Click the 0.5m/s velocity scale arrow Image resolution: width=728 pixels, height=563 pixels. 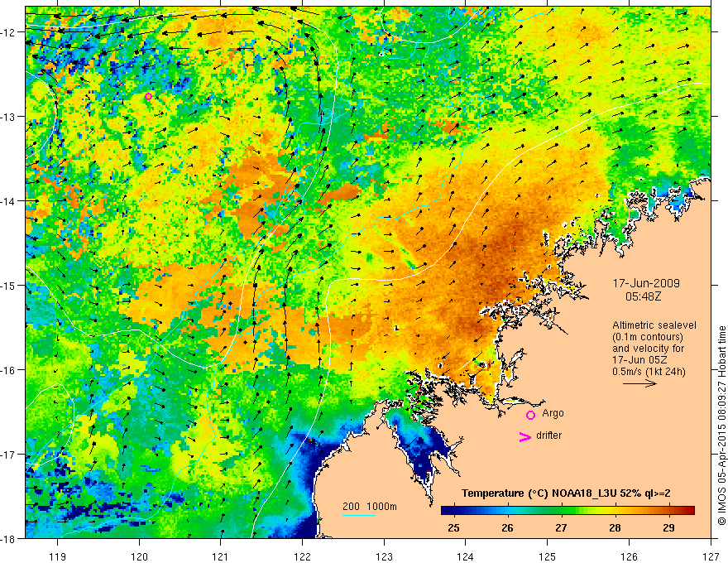639,383
